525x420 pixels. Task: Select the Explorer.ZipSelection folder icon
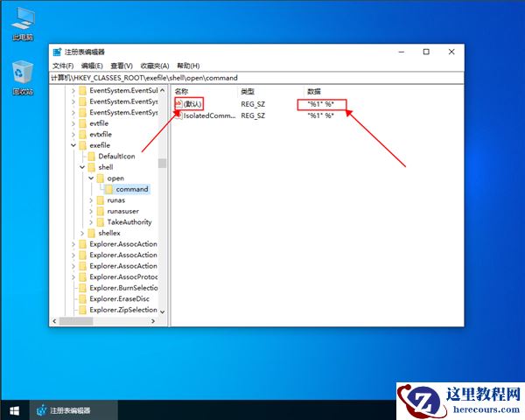click(x=82, y=310)
